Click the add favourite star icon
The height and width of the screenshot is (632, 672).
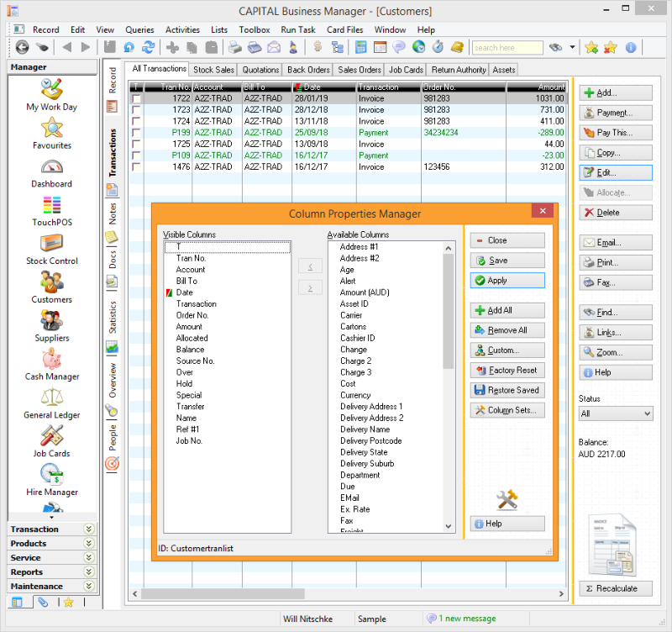click(x=591, y=48)
